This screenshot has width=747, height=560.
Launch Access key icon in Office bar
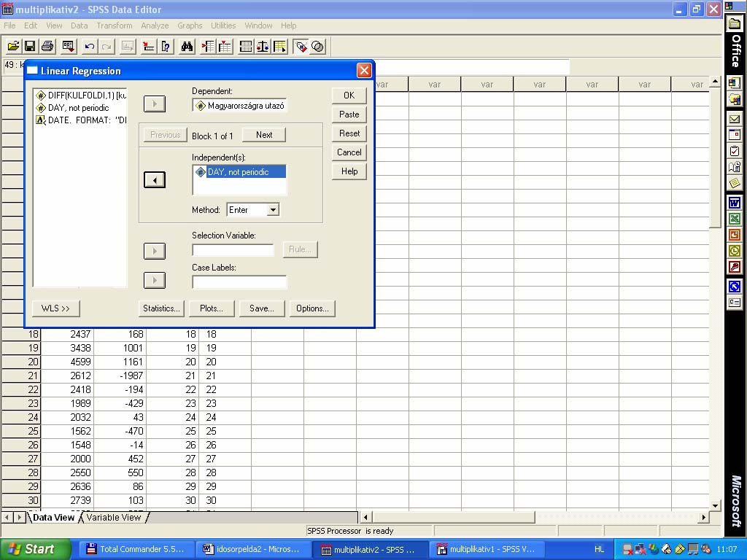[735, 267]
